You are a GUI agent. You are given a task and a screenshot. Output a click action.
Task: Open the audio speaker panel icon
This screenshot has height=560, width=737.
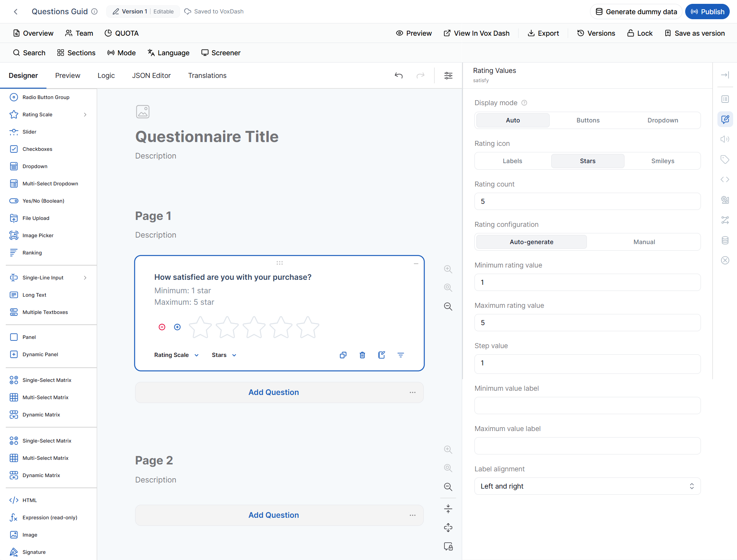(x=725, y=139)
